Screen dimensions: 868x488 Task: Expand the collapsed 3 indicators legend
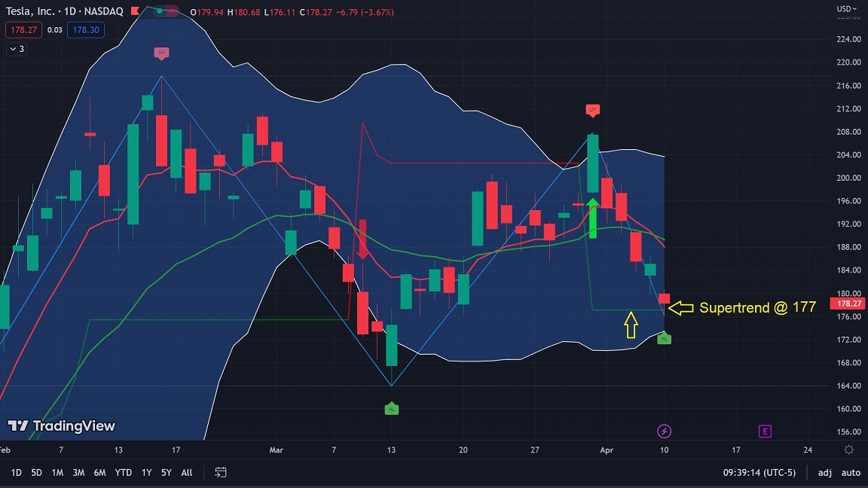(17, 49)
